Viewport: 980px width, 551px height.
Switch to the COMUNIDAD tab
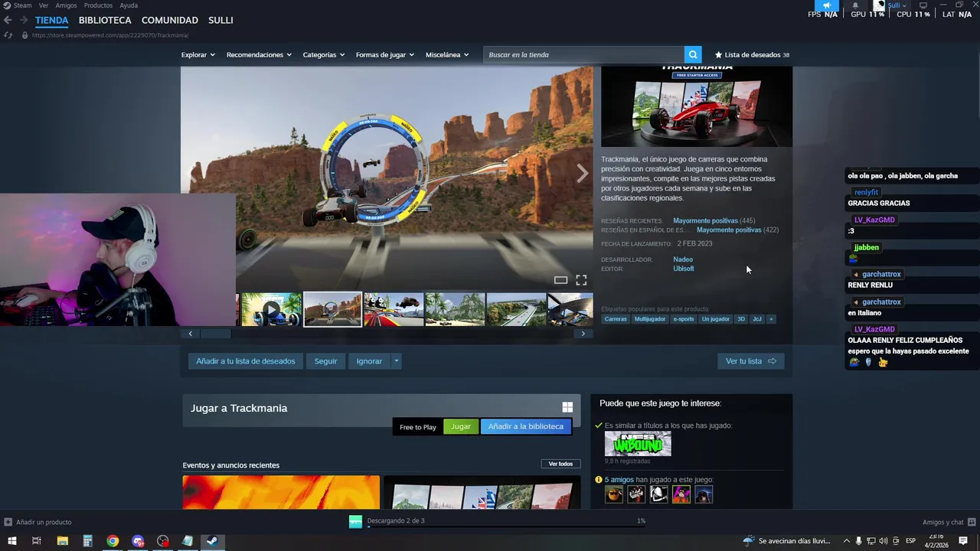click(170, 20)
